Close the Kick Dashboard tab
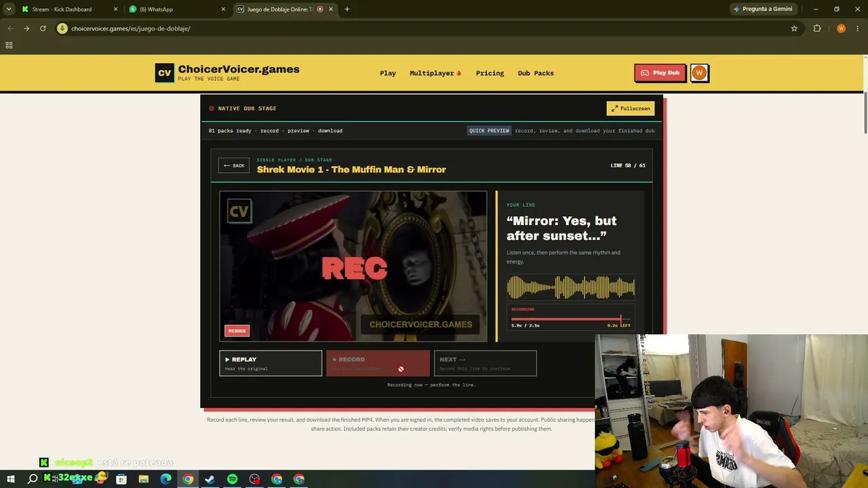868x488 pixels. tap(115, 9)
